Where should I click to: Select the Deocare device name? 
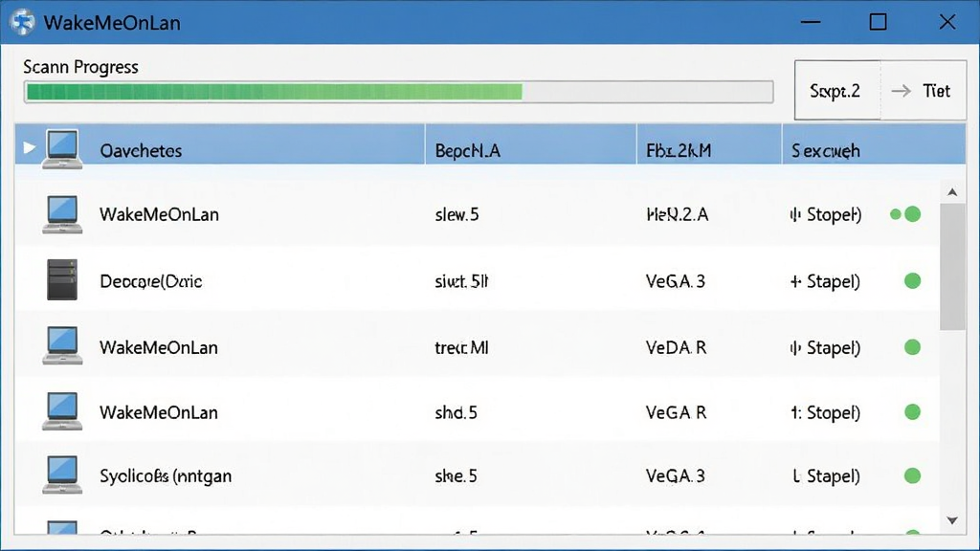tap(150, 282)
